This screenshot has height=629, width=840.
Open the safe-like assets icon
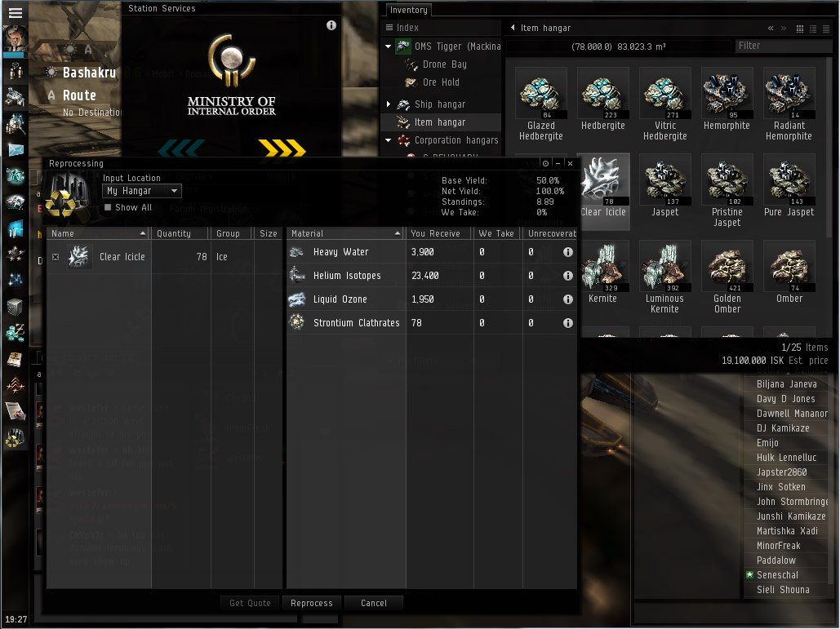click(x=15, y=307)
